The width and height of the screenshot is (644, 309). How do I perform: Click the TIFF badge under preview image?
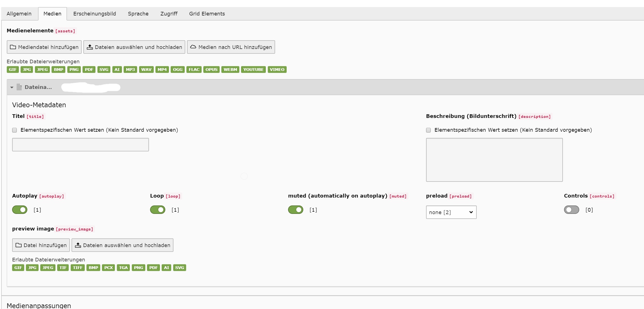(x=78, y=268)
